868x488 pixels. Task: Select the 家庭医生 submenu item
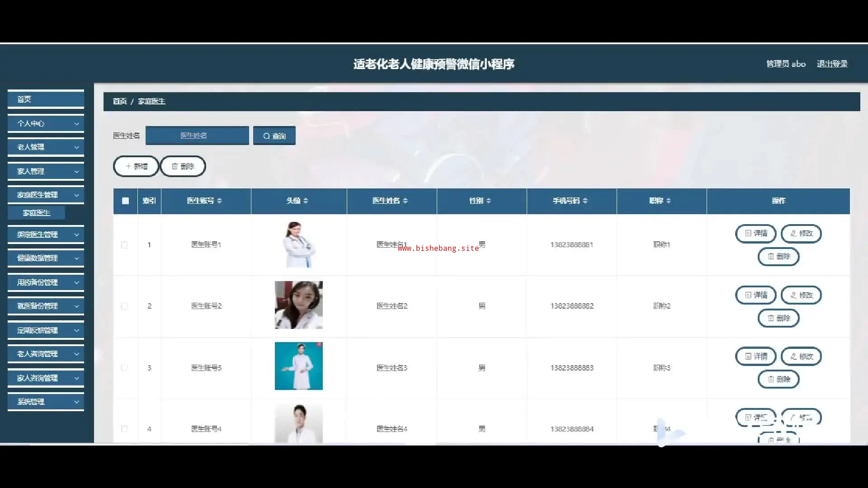click(37, 213)
